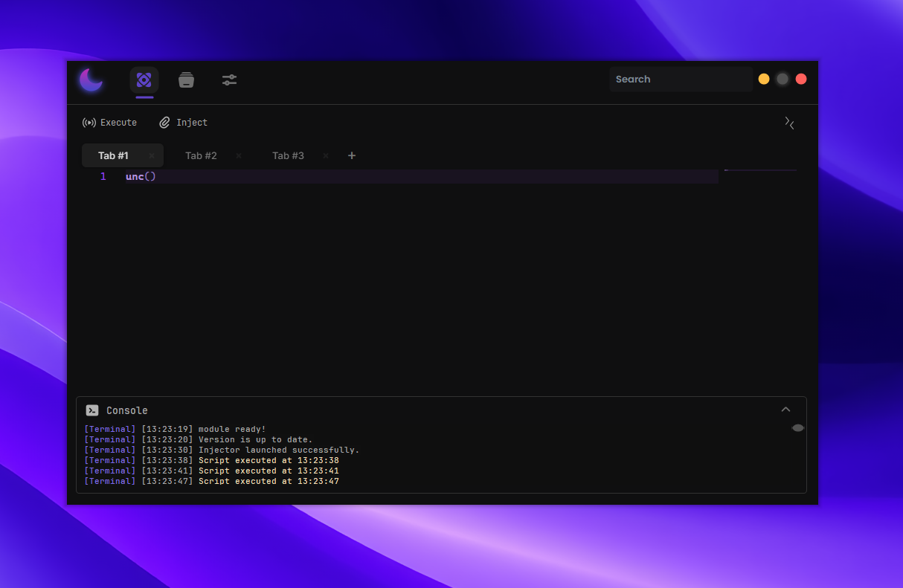
Task: Click 'Script executed at 13:23:41' entry
Action: [269, 471]
